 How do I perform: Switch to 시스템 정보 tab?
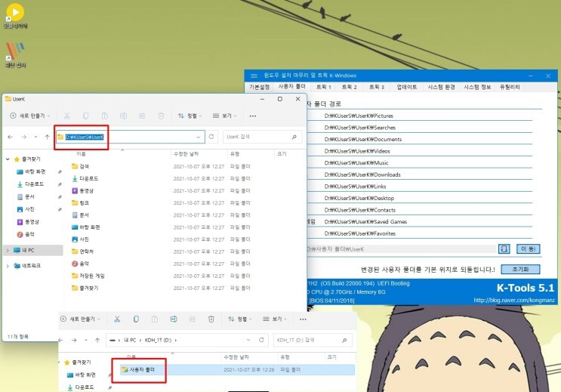pos(477,87)
